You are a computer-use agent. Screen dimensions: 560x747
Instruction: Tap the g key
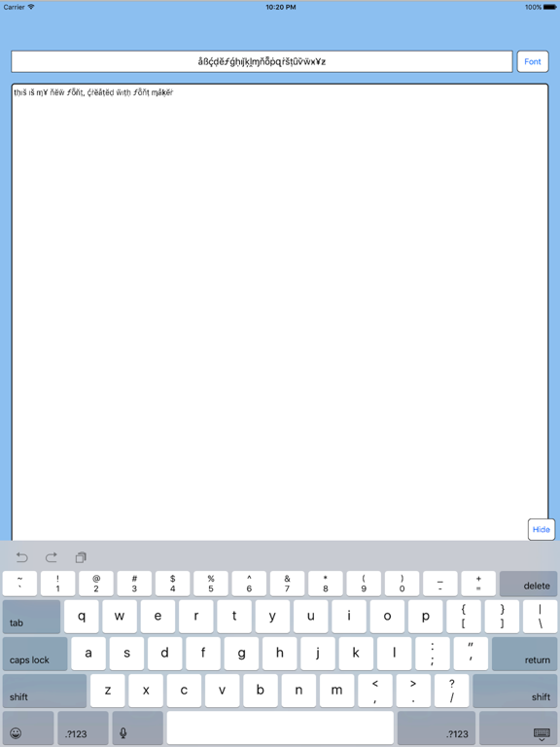click(x=241, y=654)
